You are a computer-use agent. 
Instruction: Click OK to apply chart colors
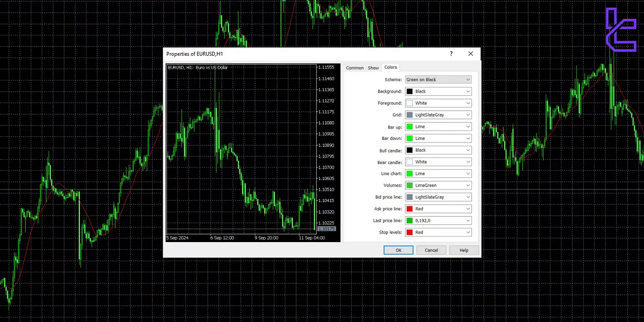tap(398, 250)
